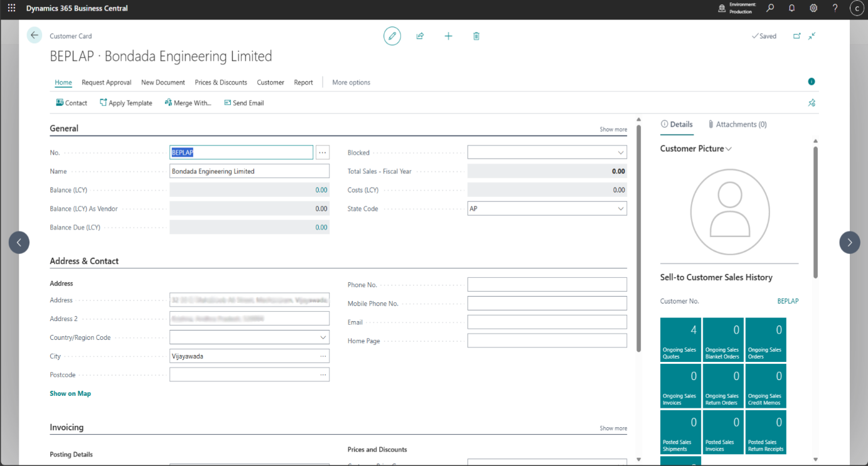Open the Postcode field lookup ellipsis
The height and width of the screenshot is (466, 868).
(323, 375)
